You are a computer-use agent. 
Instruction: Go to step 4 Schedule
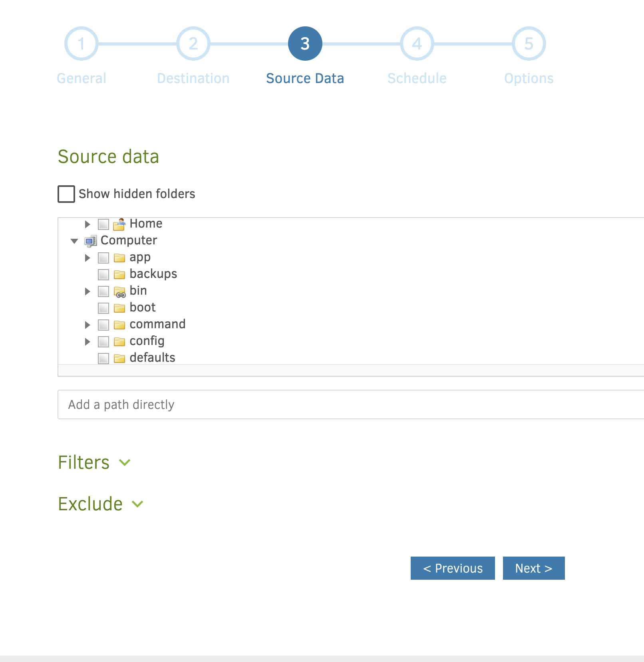coord(417,44)
